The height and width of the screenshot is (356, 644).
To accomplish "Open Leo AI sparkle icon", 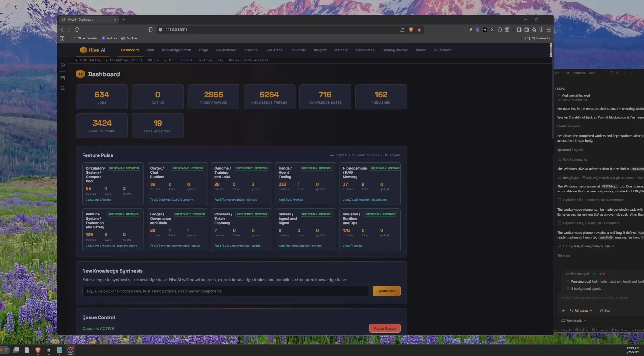I will 534,29.
